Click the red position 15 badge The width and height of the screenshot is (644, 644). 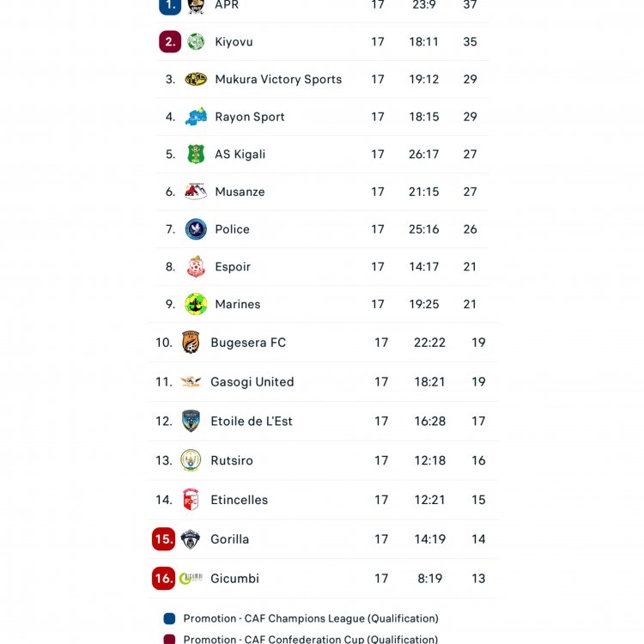coord(163,539)
